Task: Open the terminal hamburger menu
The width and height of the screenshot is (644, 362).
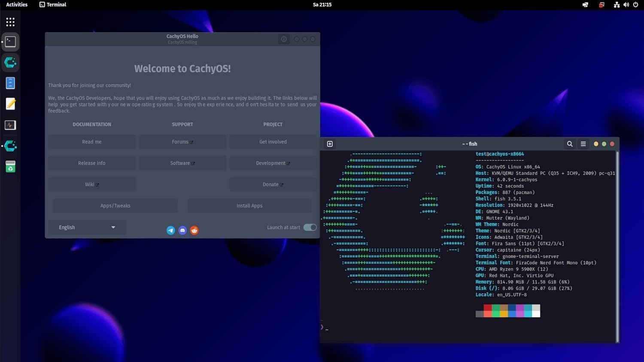Action: [583, 144]
